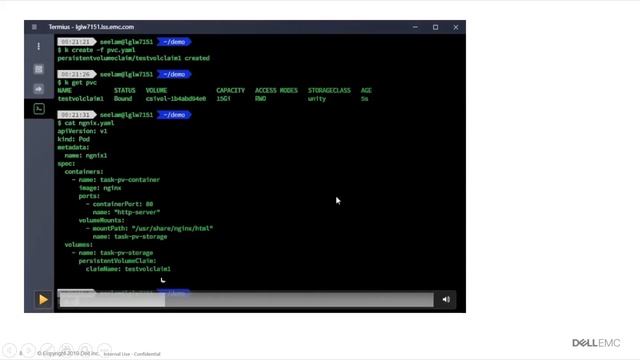
Task: Click the 'unity' storage class value
Action: 317,99
